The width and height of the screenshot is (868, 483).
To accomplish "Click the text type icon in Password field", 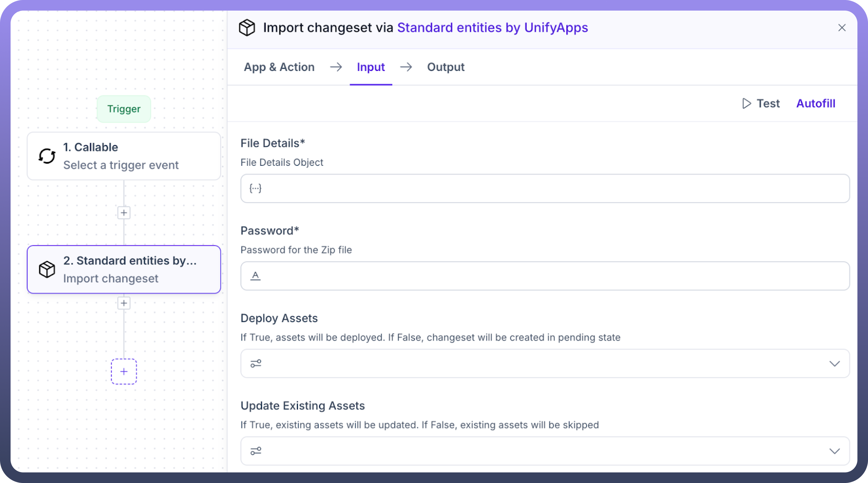I will pyautogui.click(x=255, y=276).
